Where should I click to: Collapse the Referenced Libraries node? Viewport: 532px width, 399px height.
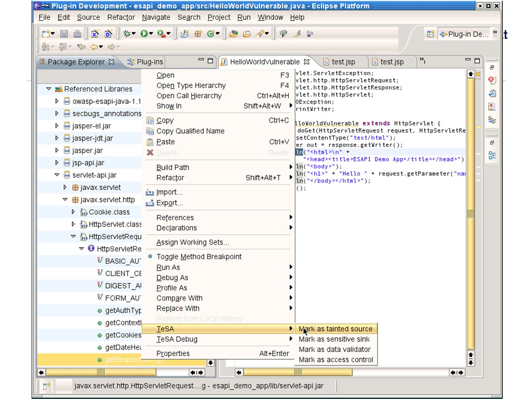click(49, 89)
